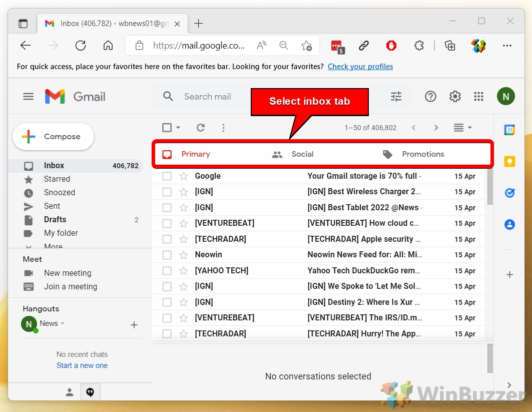Click Join a meeting
Screen dimensions: 532x412
[x=70, y=287]
